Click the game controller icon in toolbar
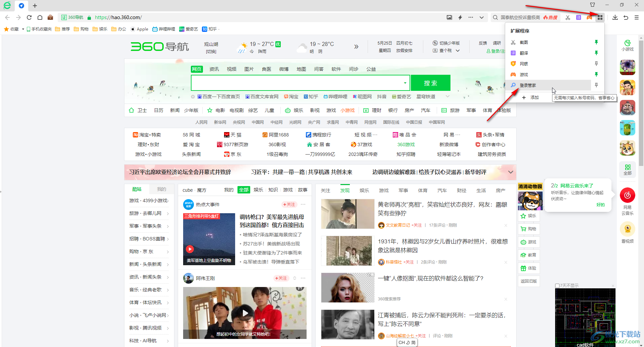 (x=589, y=17)
